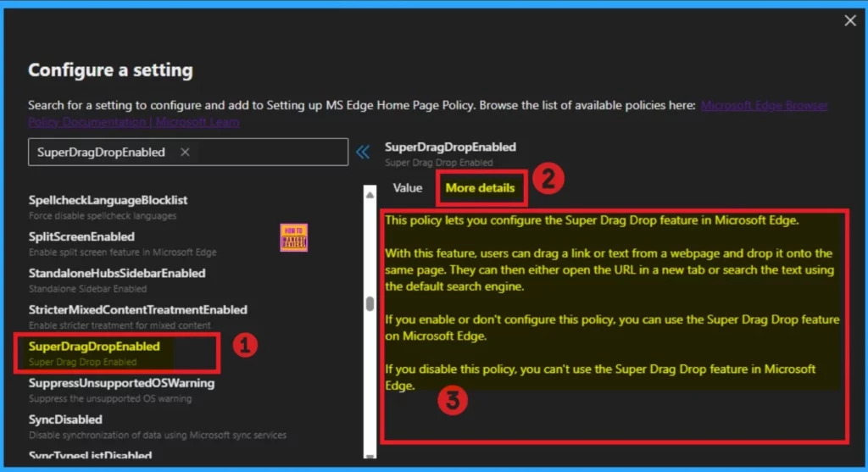Close the Configure a setting dialog
This screenshot has height=472, width=868.
(849, 21)
